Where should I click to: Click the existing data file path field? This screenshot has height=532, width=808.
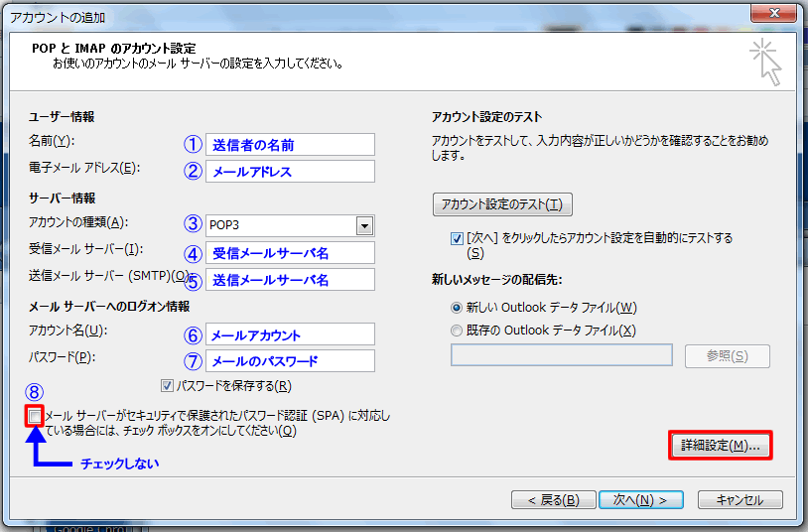(562, 355)
